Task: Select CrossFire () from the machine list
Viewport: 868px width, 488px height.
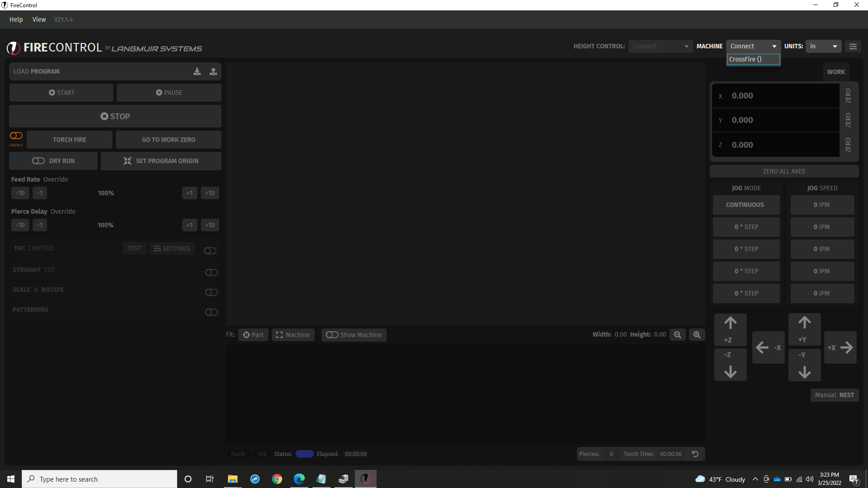Action: [753, 59]
